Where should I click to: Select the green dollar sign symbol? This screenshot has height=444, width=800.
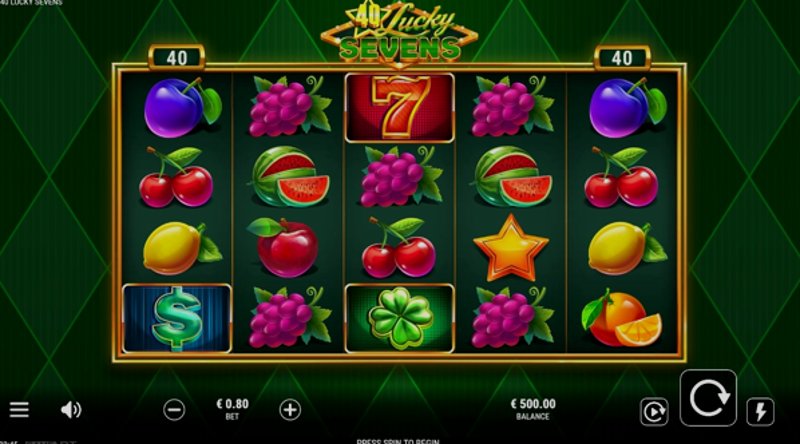pyautogui.click(x=177, y=318)
